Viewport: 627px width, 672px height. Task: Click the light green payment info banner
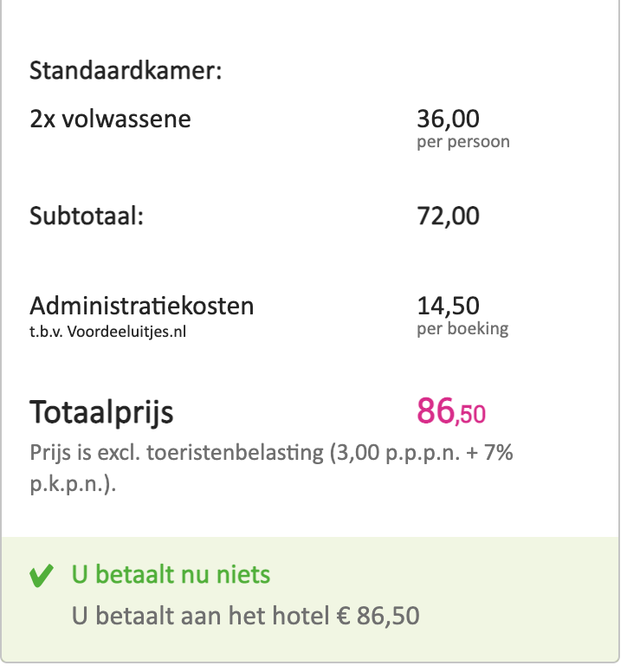pos(310,599)
